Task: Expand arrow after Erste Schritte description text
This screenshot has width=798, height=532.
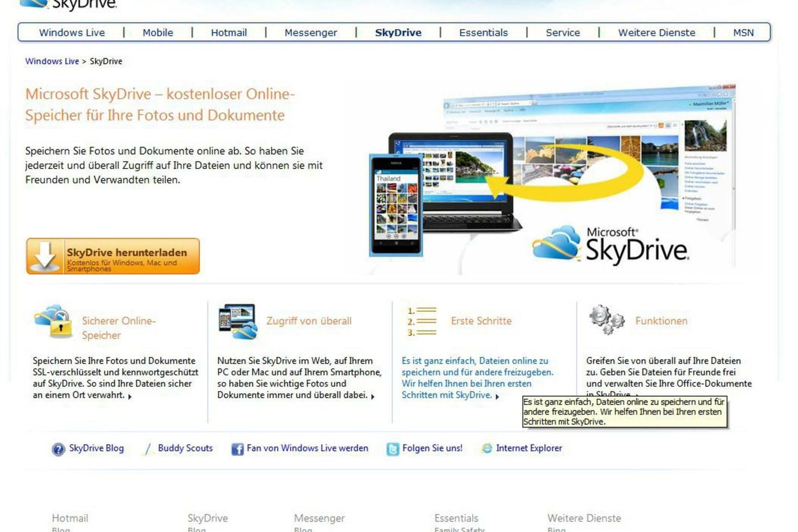Action: (x=497, y=396)
